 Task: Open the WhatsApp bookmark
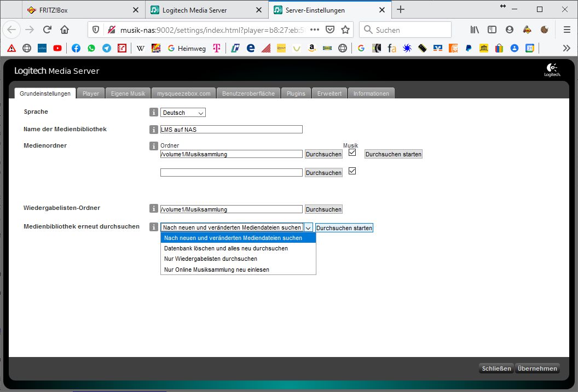click(91, 48)
